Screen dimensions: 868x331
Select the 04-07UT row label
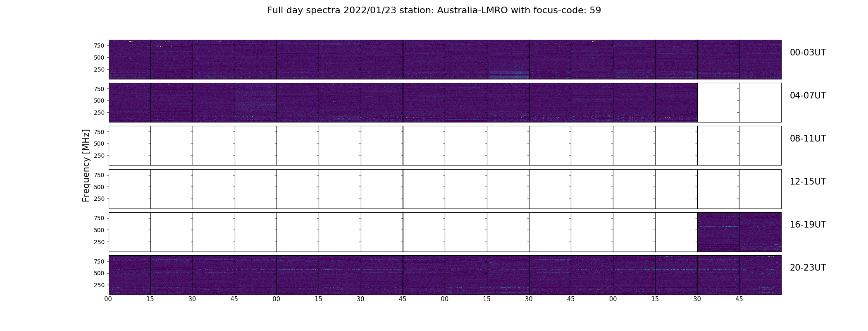pos(808,96)
